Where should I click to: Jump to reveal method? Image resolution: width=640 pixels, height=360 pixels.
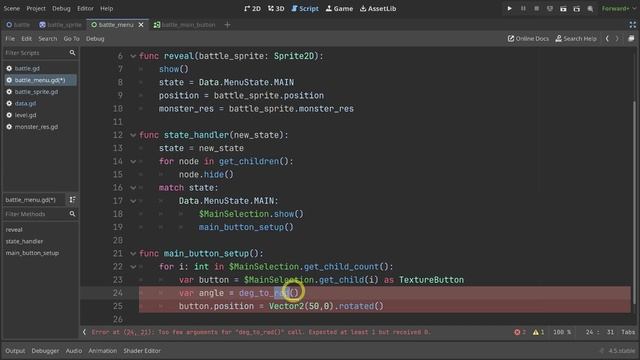pos(14,230)
